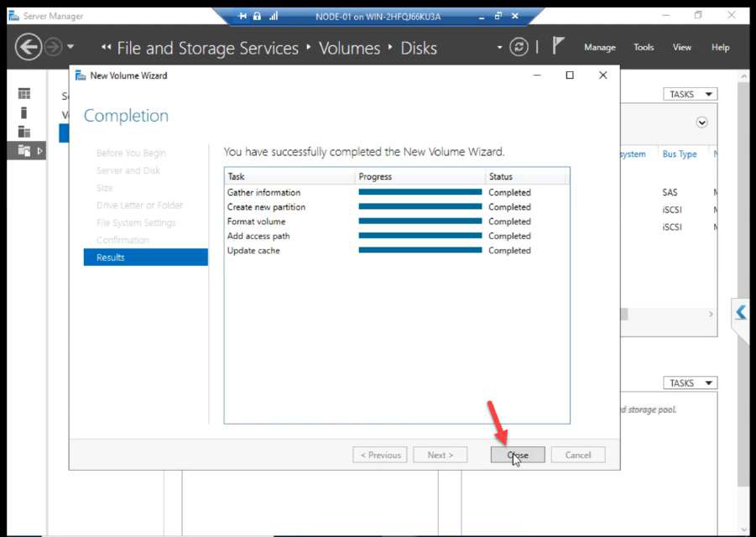
Task: Click the Add access path task row
Action: [397, 236]
